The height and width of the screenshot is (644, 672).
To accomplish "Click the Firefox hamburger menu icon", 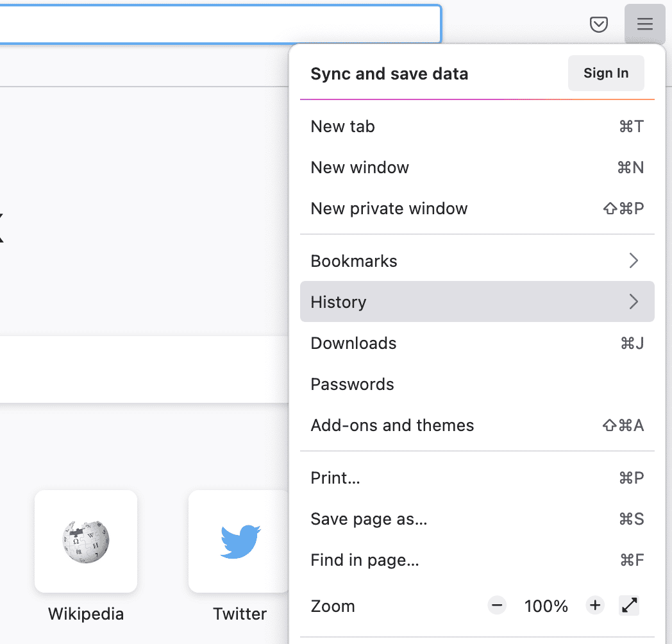I will point(644,24).
